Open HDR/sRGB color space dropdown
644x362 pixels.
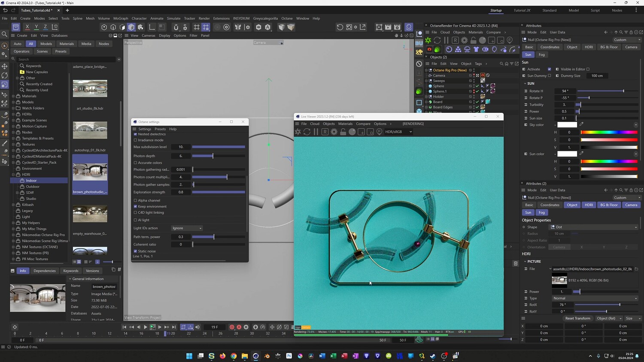coord(398,132)
